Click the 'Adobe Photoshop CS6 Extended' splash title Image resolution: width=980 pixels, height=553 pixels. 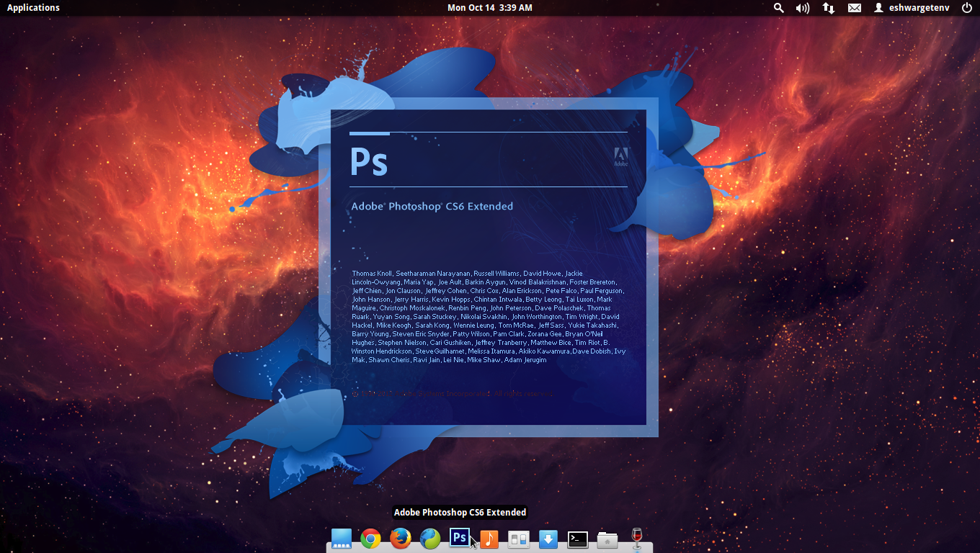click(432, 206)
